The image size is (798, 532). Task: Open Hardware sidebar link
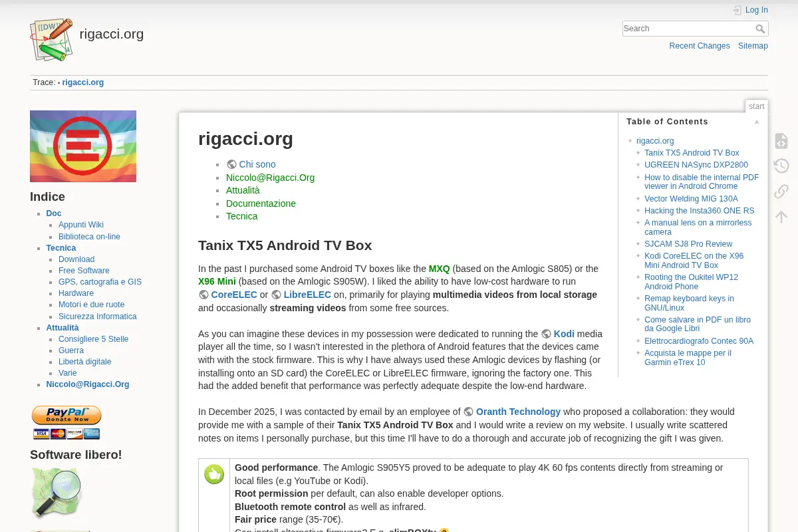(76, 293)
